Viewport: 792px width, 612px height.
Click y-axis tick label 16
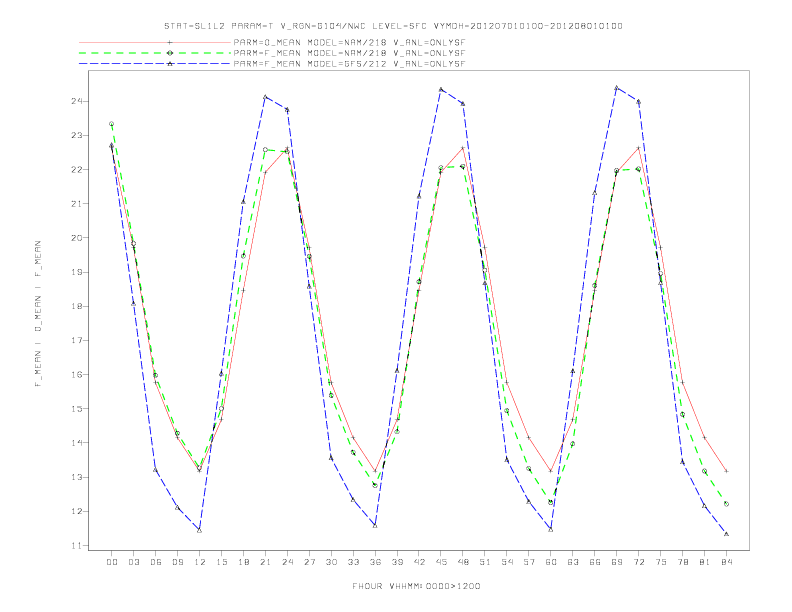click(76, 375)
